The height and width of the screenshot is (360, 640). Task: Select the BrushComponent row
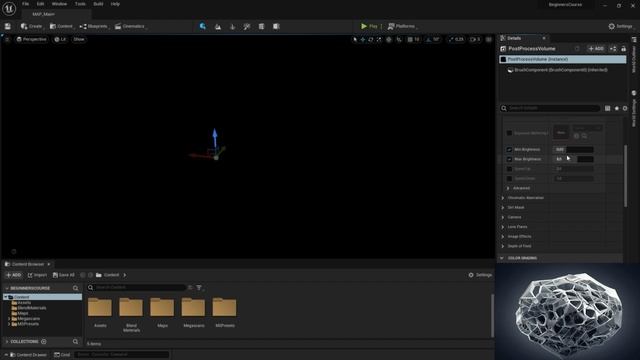[562, 70]
